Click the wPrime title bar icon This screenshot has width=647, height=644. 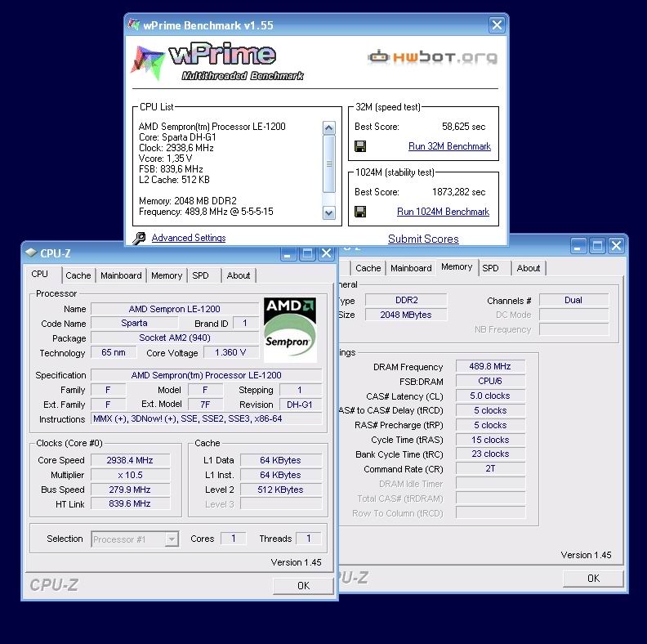(x=134, y=25)
